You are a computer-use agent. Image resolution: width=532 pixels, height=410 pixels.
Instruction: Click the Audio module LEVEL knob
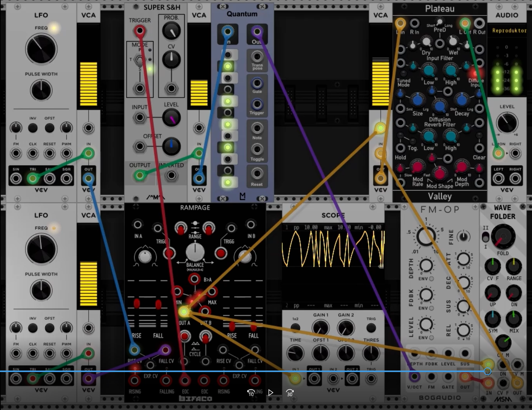507,122
